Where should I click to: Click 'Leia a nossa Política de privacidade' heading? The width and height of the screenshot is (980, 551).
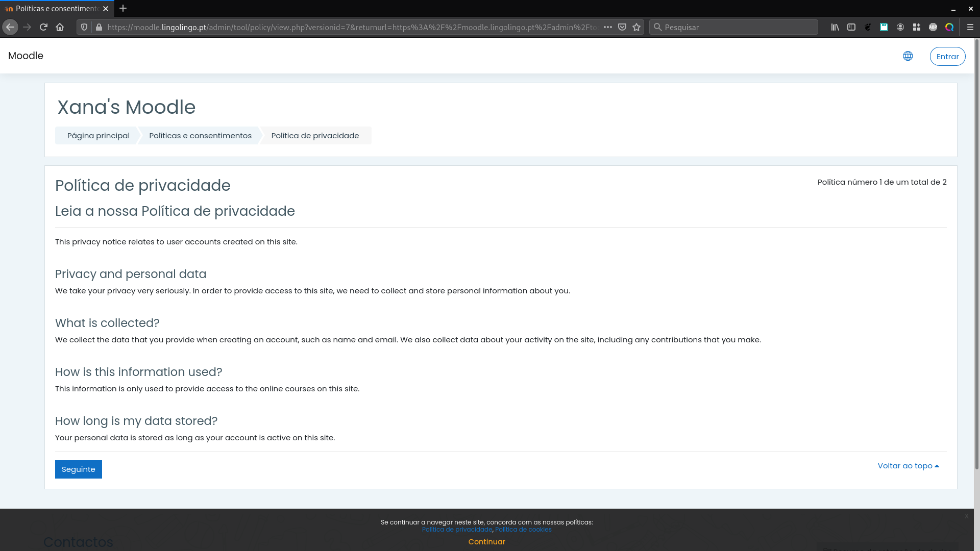[x=175, y=211]
